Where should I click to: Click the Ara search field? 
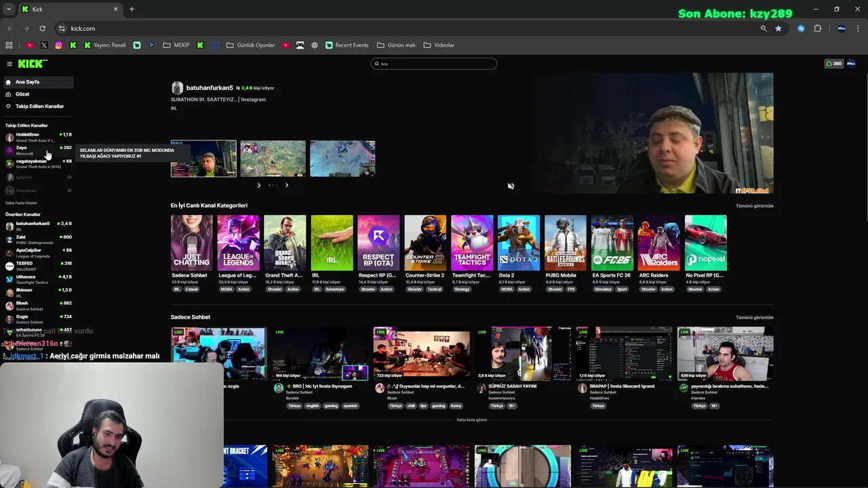[434, 64]
